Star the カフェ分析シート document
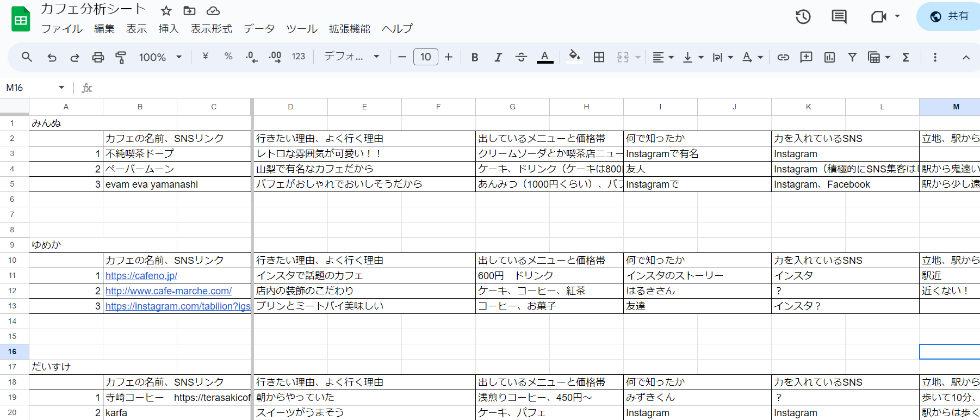980x420 pixels. pyautogui.click(x=166, y=11)
